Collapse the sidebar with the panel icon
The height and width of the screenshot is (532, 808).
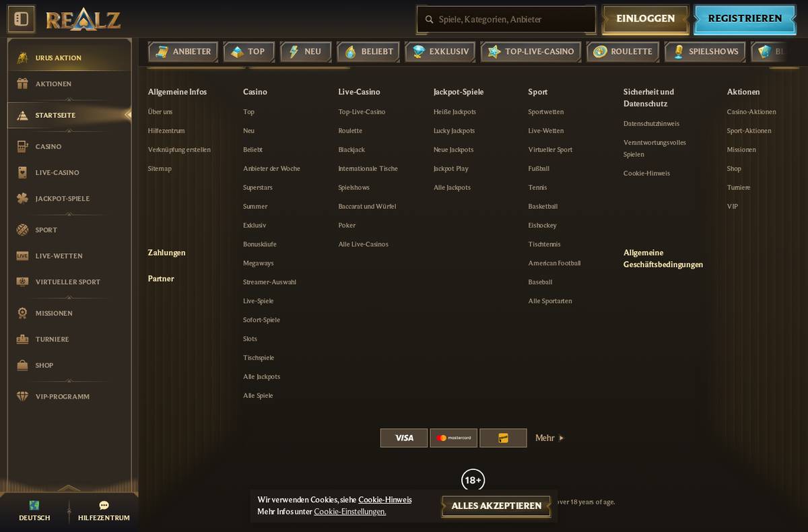click(x=21, y=19)
